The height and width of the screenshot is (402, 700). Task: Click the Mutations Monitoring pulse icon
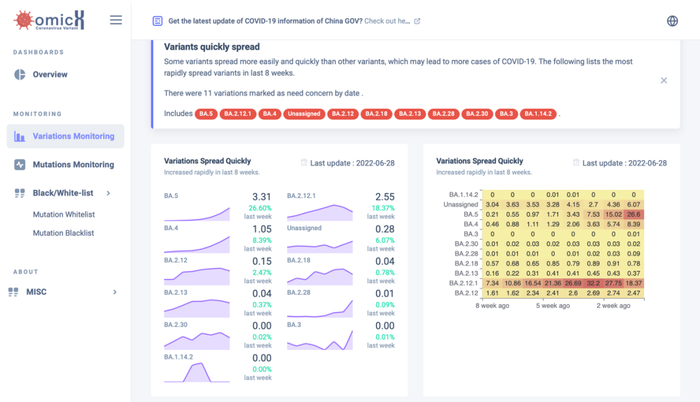coord(20,165)
